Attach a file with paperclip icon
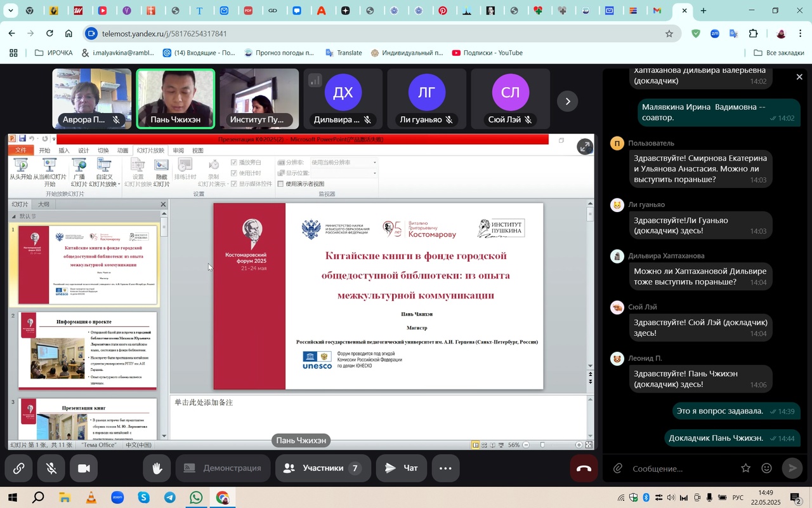This screenshot has width=812, height=508. click(x=617, y=469)
